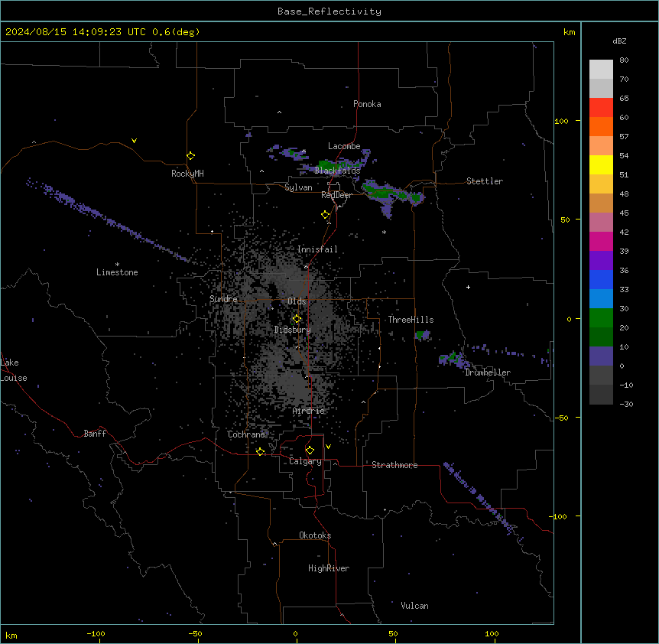Click the RockyMH map label
The height and width of the screenshot is (644, 659).
(187, 174)
